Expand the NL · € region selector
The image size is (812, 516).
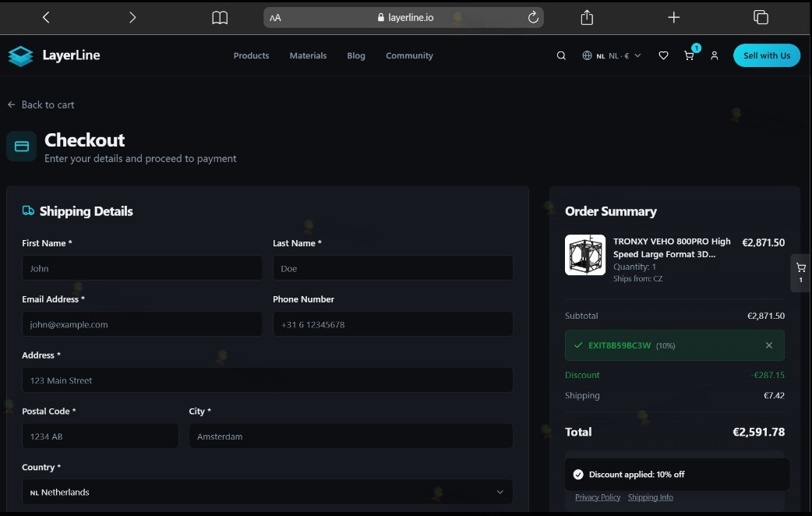click(x=612, y=55)
